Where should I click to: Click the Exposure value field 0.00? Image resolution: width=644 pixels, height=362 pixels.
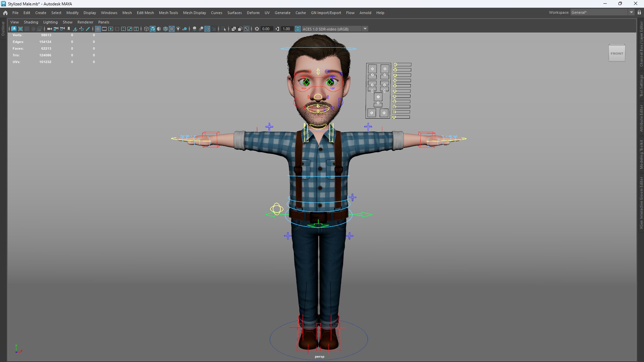pyautogui.click(x=267, y=29)
